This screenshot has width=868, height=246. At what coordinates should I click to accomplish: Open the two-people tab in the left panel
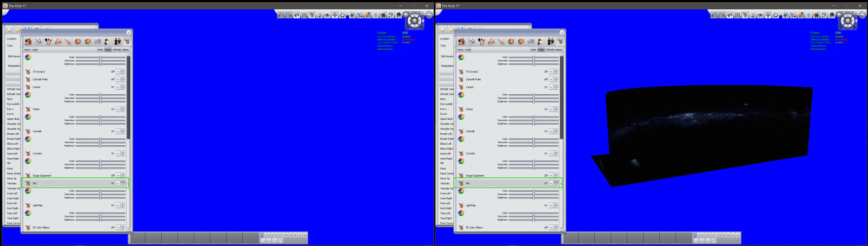[x=117, y=41]
